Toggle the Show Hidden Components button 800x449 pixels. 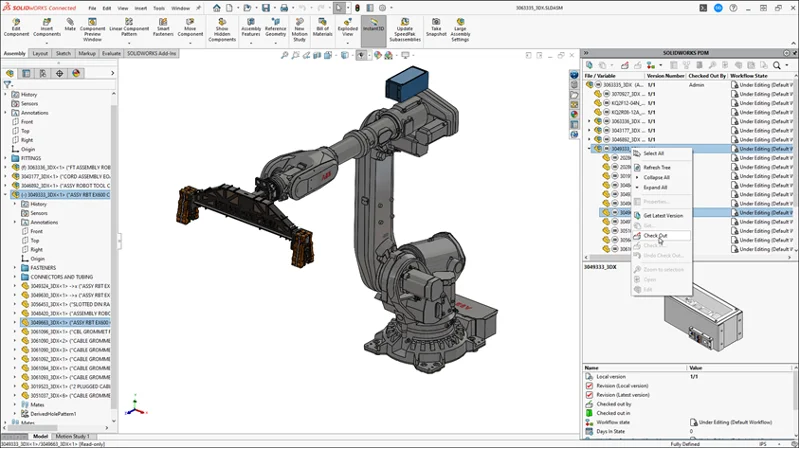coord(223,29)
